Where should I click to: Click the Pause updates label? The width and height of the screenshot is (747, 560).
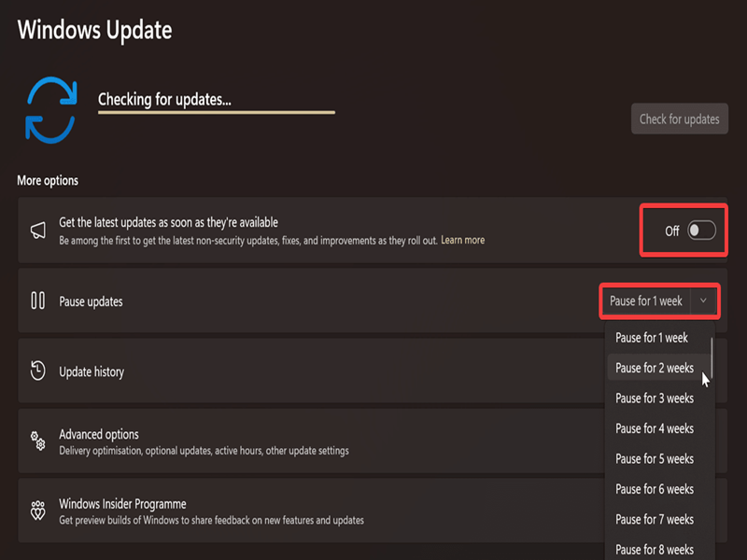[x=91, y=301]
